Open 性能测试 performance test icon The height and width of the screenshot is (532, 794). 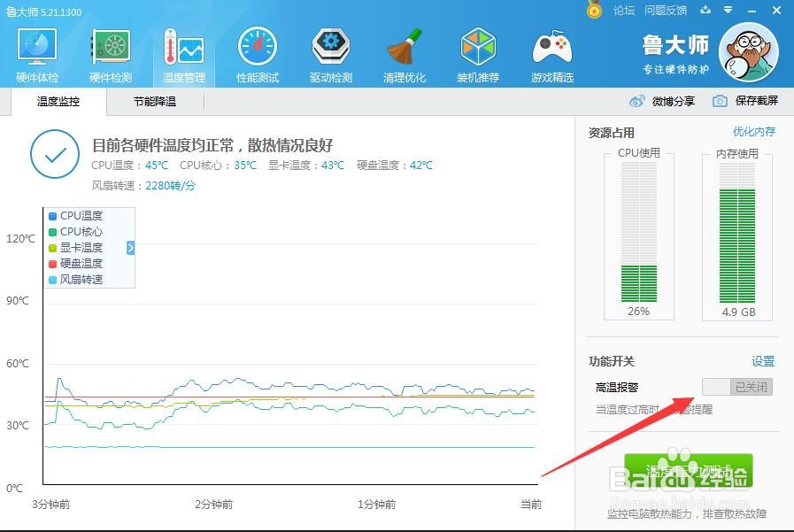258,55
